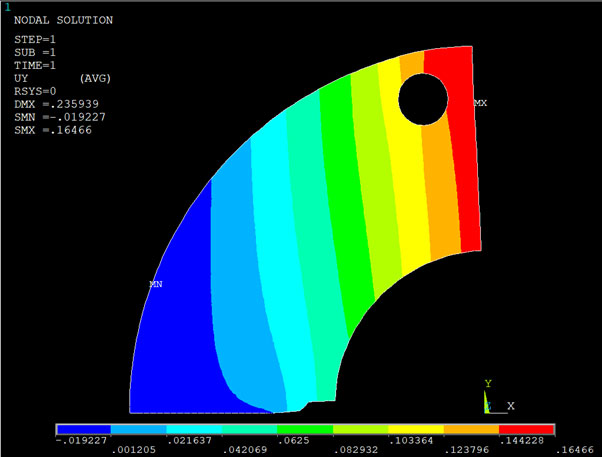Screen dimensions: 602x457
Task: Click the (AVG) label
Action: coord(95,78)
